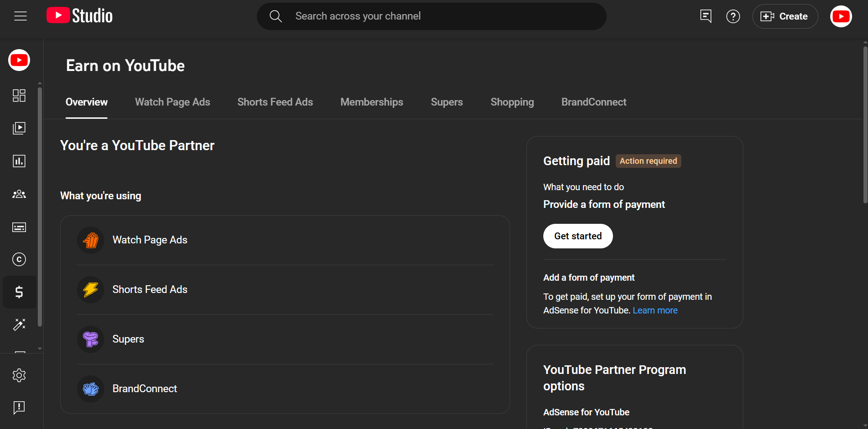
Task: Go to Dashboard in the sidebar
Action: [19, 96]
